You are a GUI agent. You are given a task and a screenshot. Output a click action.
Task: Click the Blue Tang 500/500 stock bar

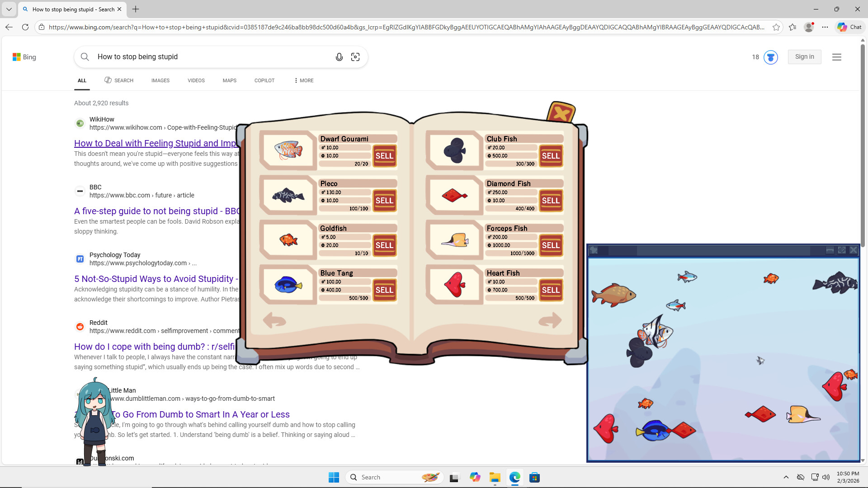point(344,297)
